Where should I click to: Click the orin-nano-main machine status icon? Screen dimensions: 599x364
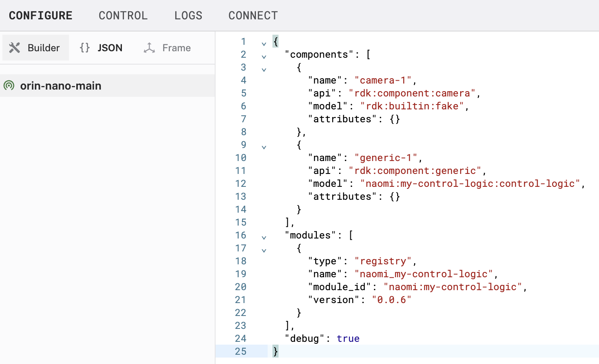[x=9, y=86]
